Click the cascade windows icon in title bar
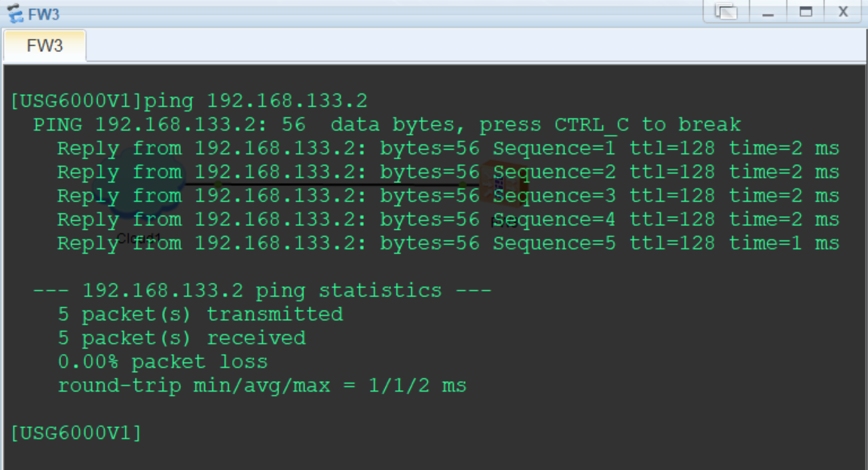The height and width of the screenshot is (470, 868). point(726,12)
